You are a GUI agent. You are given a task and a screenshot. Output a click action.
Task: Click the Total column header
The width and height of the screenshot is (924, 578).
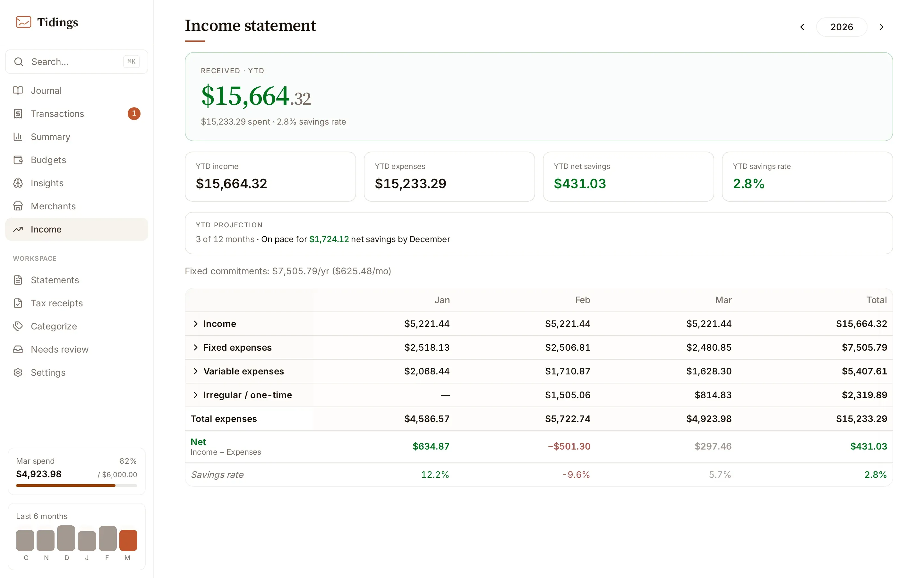[877, 300]
